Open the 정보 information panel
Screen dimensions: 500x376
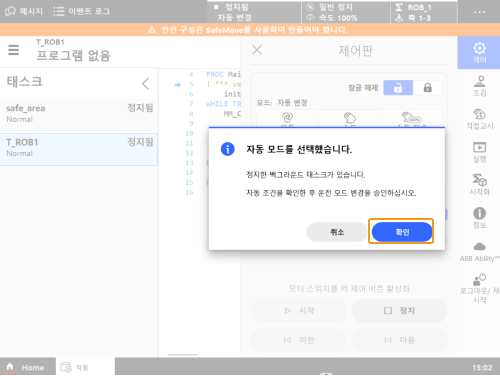point(479,217)
